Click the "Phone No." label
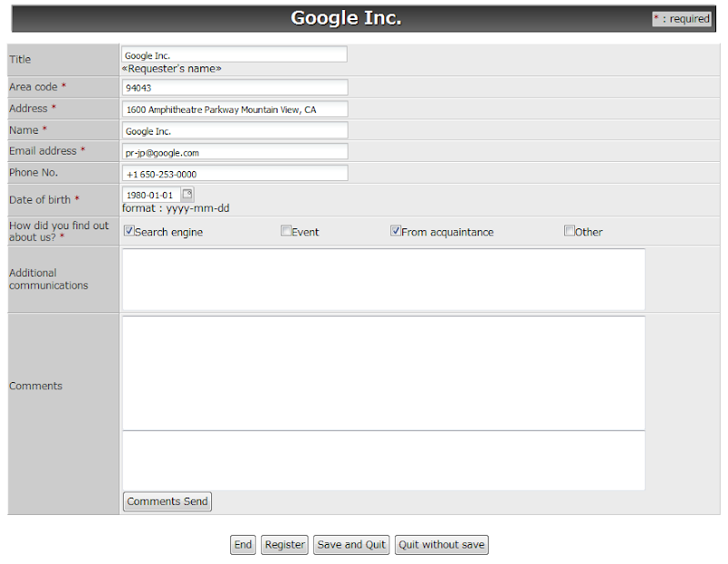The height and width of the screenshot is (564, 728). 34,173
